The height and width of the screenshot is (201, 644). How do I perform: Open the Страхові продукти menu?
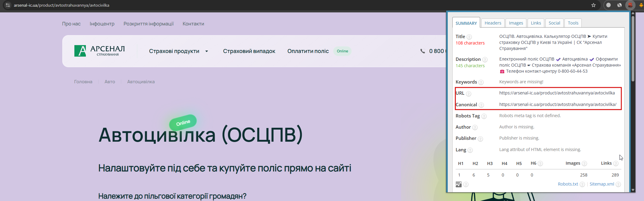pyautogui.click(x=174, y=51)
